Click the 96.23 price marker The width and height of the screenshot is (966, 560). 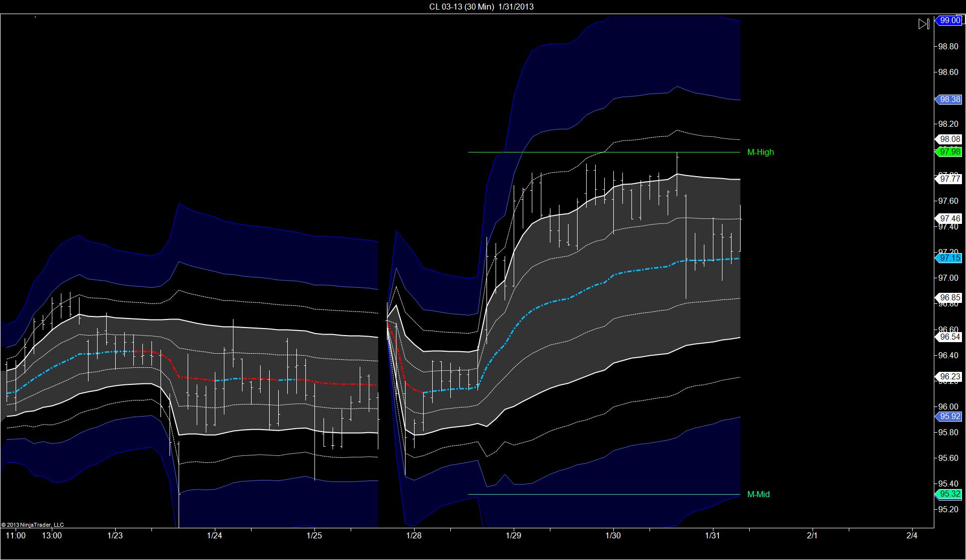[949, 377]
